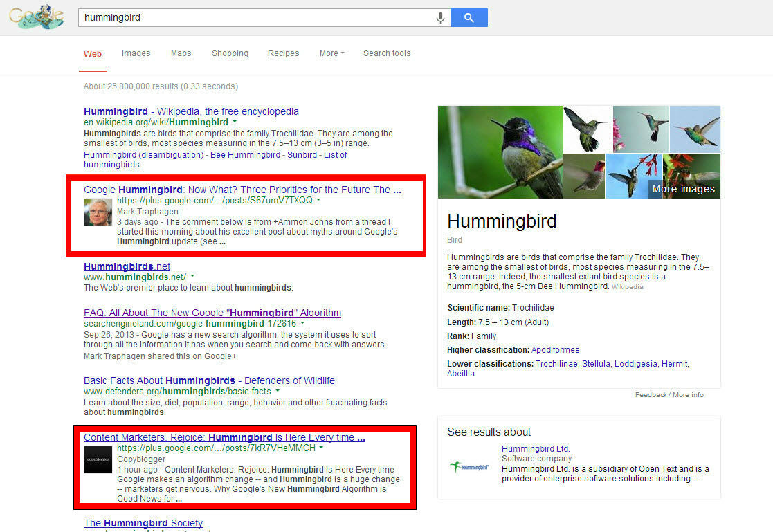Open Basic Facts About Hummingbirds result
Viewport: 773px width, 532px height.
click(x=209, y=380)
